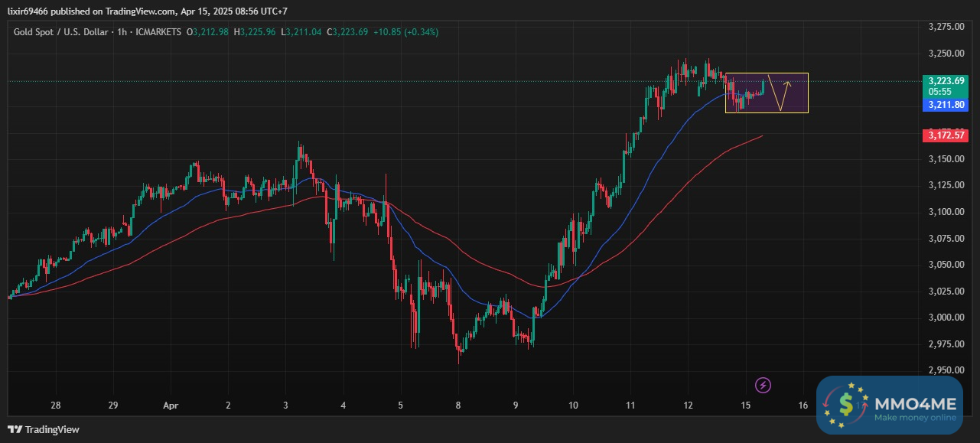Click date 8 on the time axis
Viewport: 980px width, 443px height.
[x=457, y=406]
